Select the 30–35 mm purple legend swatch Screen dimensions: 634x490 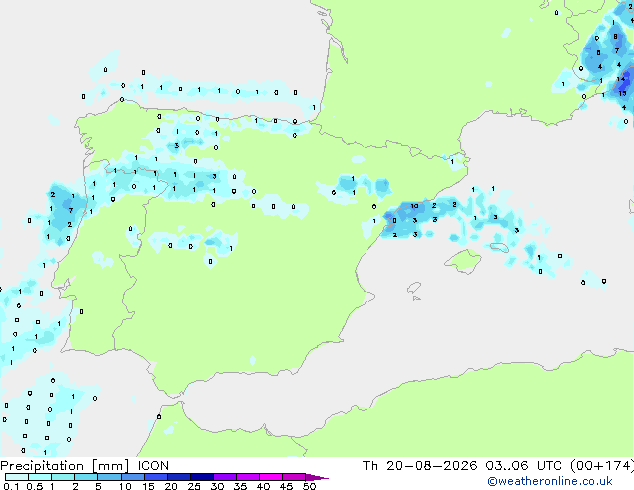tap(225, 477)
